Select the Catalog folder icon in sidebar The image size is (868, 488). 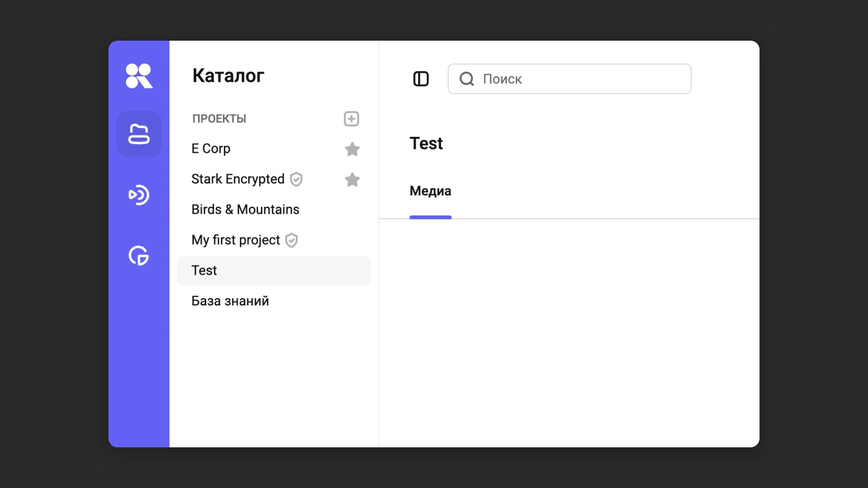pos(139,134)
